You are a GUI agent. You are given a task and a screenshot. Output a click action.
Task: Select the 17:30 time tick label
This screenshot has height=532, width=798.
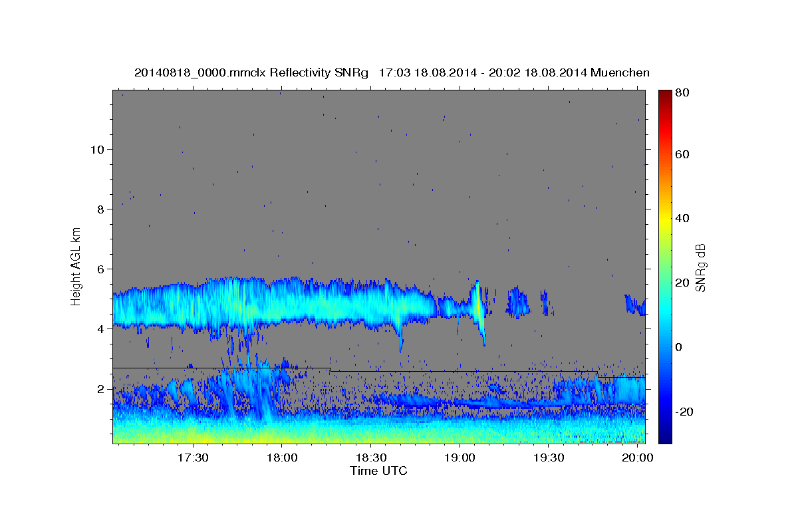pos(193,458)
